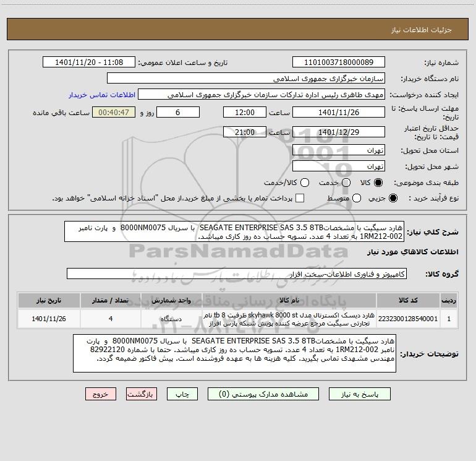The image size is (476, 461).
Task: Click the واحد شمارش column header
Action: point(171,301)
